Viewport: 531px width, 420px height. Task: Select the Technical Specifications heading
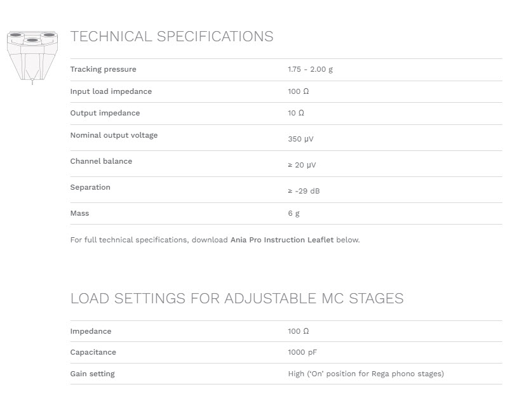click(x=171, y=37)
